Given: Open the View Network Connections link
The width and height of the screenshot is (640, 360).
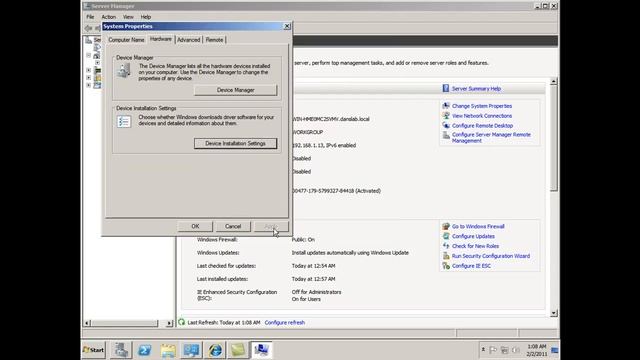Looking at the screenshot, I should point(482,116).
